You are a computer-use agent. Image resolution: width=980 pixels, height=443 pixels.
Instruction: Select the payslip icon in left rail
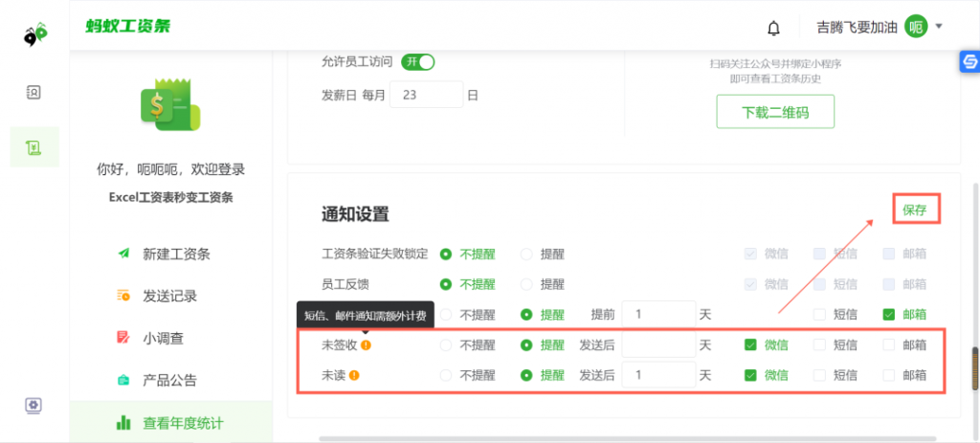coord(33,146)
